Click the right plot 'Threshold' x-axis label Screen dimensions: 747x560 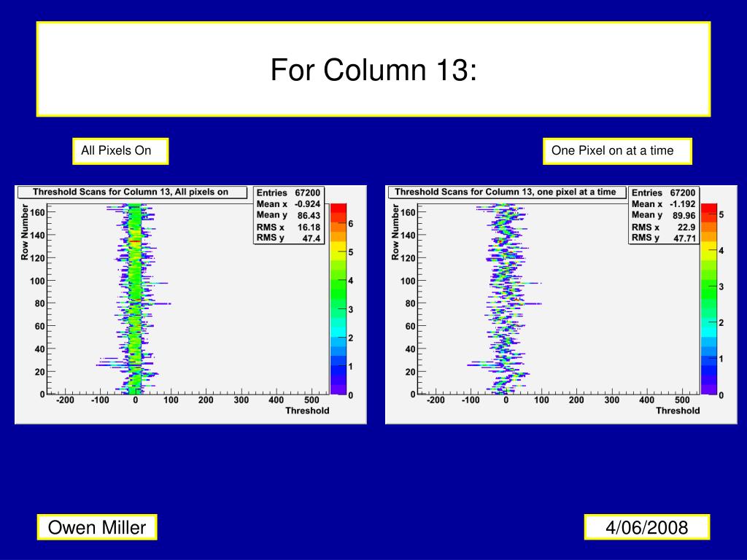(678, 411)
